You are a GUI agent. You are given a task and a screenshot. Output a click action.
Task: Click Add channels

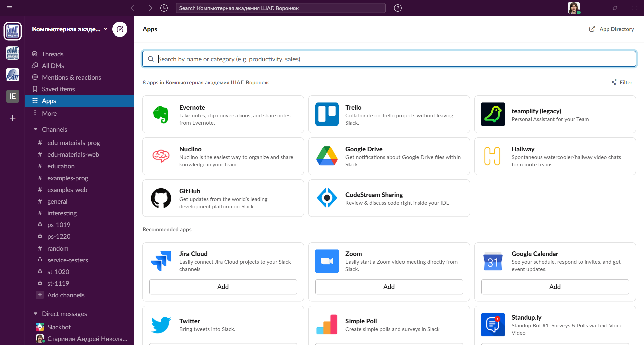pos(79,295)
